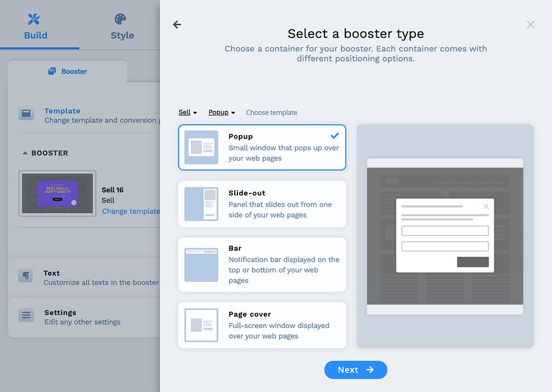Click the Text paragraph icon
The width and height of the screenshot is (552, 392).
click(26, 276)
